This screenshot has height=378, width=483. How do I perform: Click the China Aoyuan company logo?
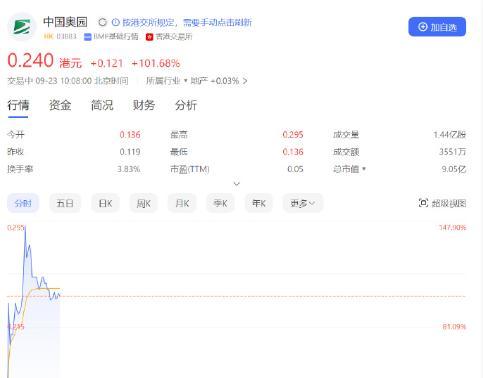tap(22, 27)
